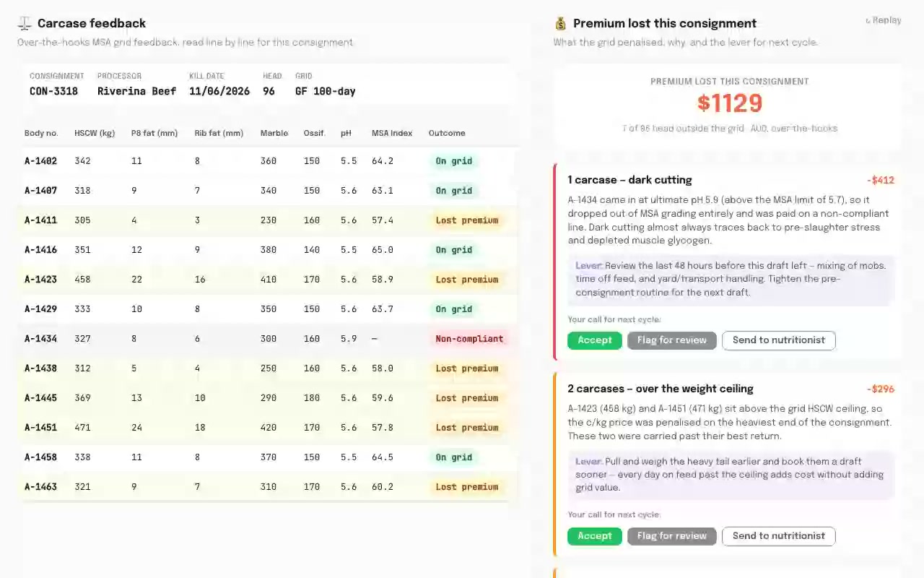Select body number A-1445

[40, 398]
